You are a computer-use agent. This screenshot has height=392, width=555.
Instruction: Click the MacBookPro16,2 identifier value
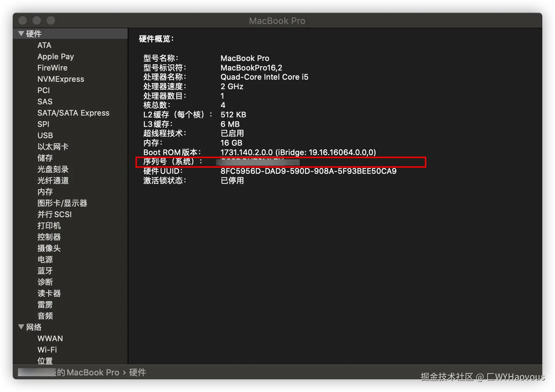coord(251,68)
